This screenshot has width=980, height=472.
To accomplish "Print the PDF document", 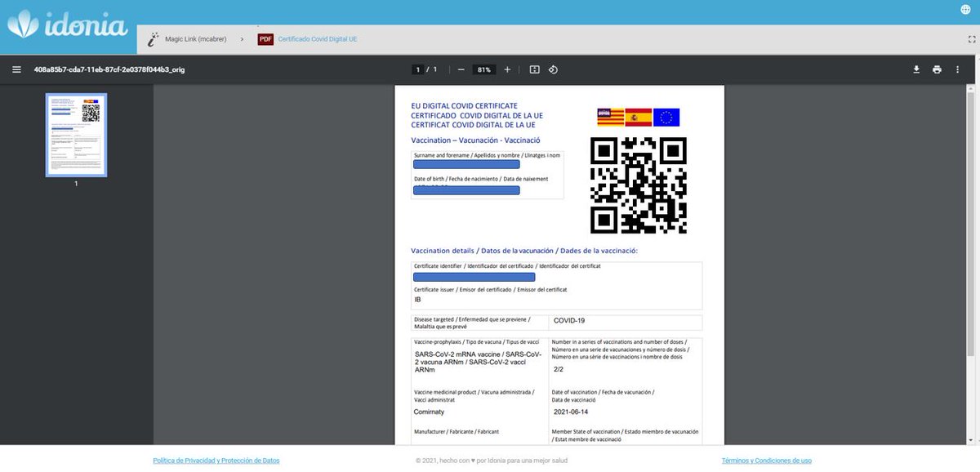I will [x=937, y=69].
